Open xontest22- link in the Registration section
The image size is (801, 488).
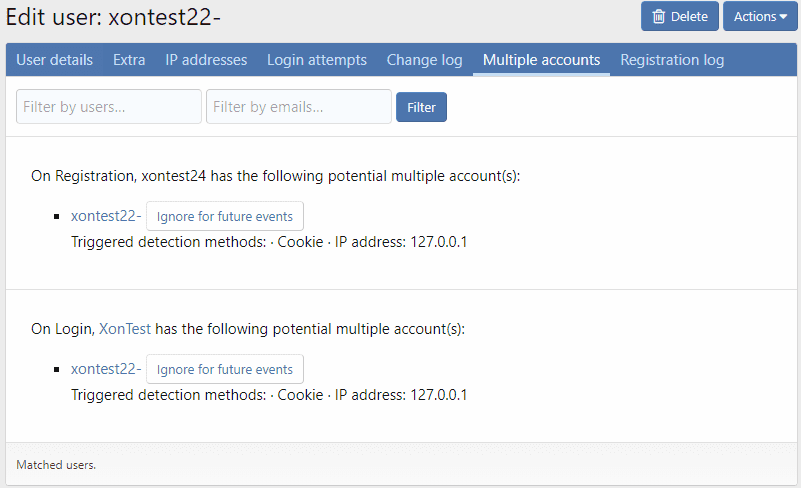[x=106, y=216]
